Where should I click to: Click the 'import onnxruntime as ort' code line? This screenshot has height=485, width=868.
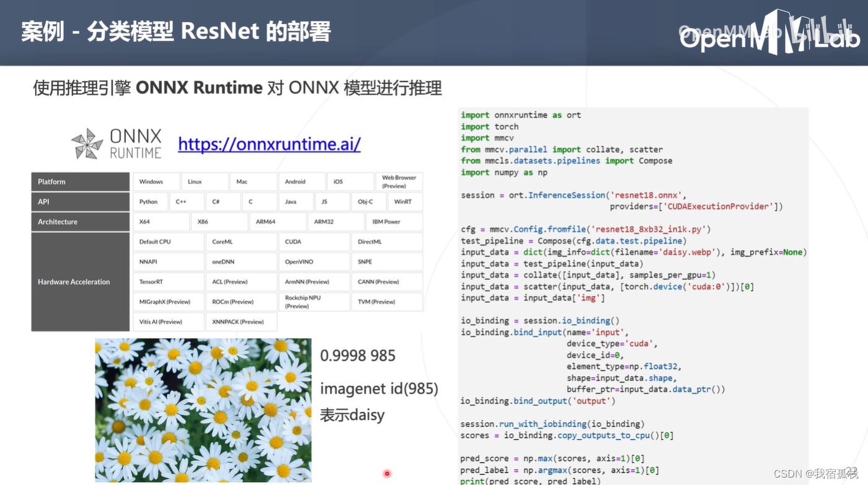pos(521,115)
